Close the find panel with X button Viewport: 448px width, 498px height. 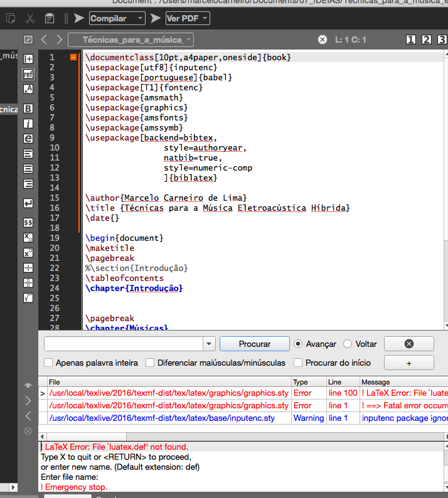tap(409, 344)
